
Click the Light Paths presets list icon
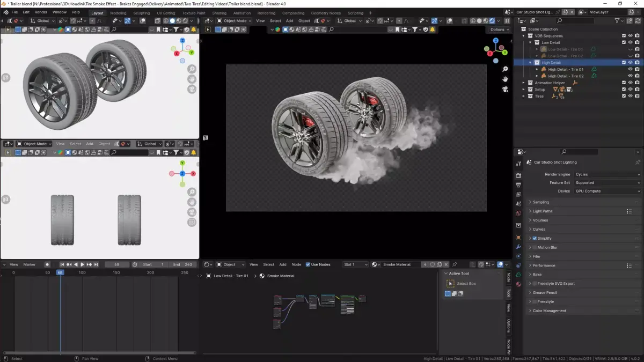click(630, 211)
